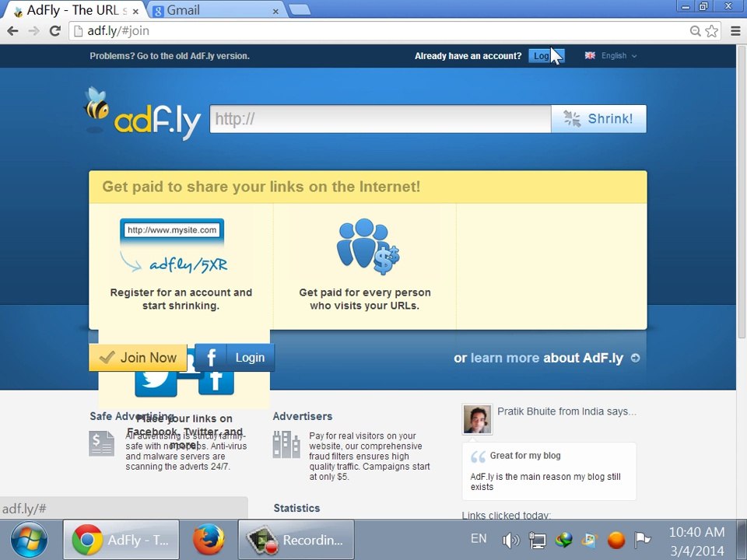The height and width of the screenshot is (560, 747).
Task: Click the Join Now button
Action: 138,358
